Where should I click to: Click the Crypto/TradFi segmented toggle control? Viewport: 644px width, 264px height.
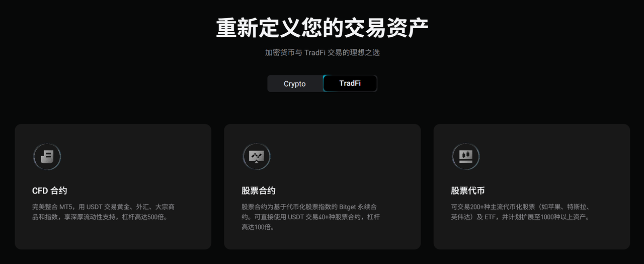click(322, 84)
